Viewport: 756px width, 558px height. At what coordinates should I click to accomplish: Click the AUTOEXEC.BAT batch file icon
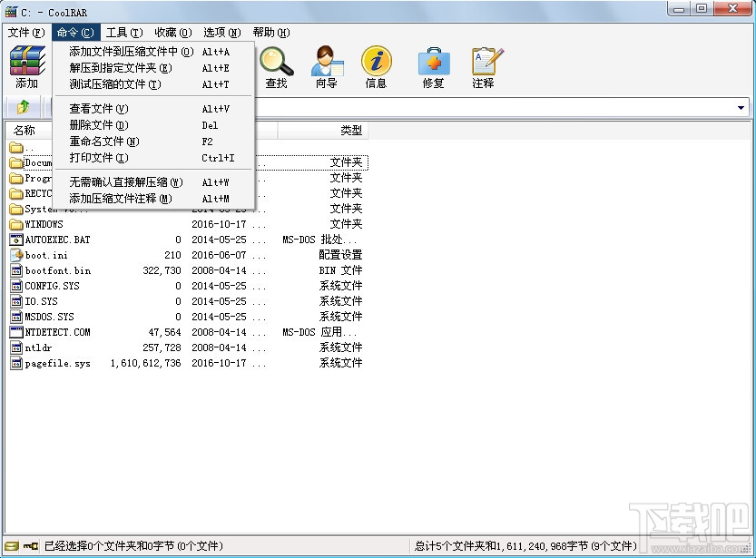tap(15, 239)
